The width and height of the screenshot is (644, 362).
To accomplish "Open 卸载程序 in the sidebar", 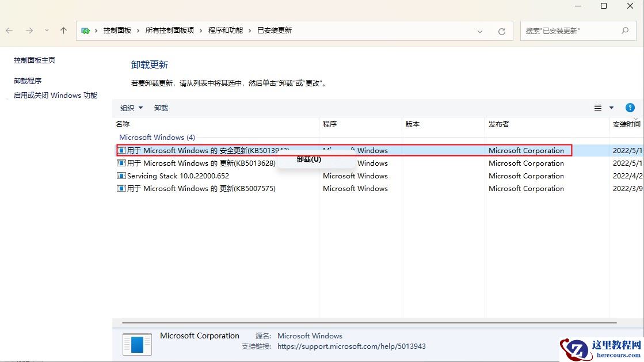I will pyautogui.click(x=28, y=80).
